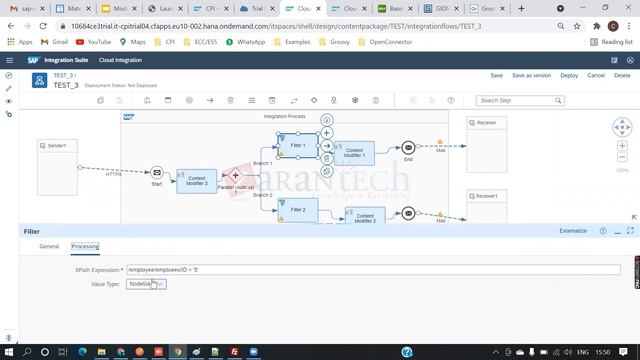Image resolution: width=640 pixels, height=360 pixels.
Task: Click the Discover compass icon in sidebar
Action: 9,76
